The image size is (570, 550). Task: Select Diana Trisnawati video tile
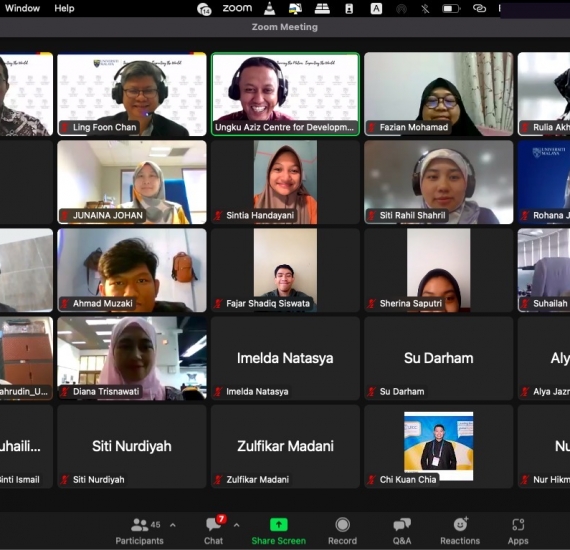[x=132, y=358]
